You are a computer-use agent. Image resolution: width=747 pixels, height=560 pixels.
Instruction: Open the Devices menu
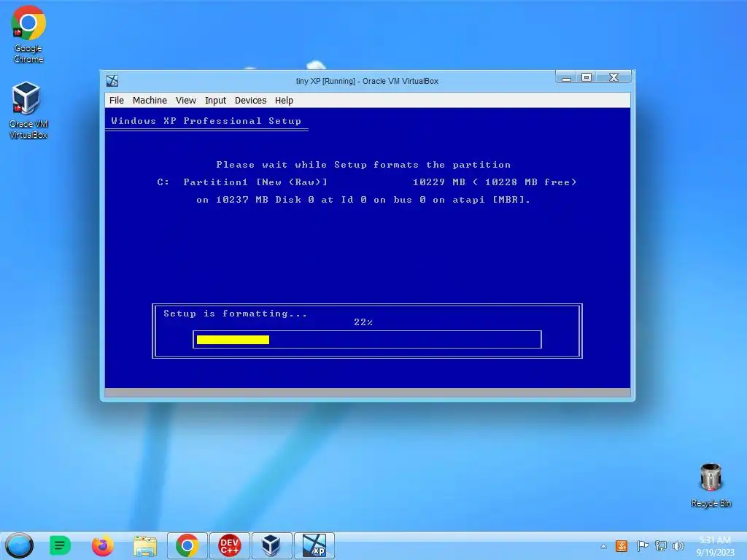[x=250, y=101]
